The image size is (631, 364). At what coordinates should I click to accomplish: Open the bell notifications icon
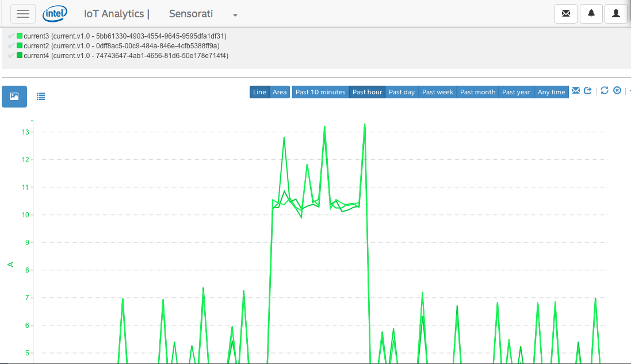click(591, 14)
